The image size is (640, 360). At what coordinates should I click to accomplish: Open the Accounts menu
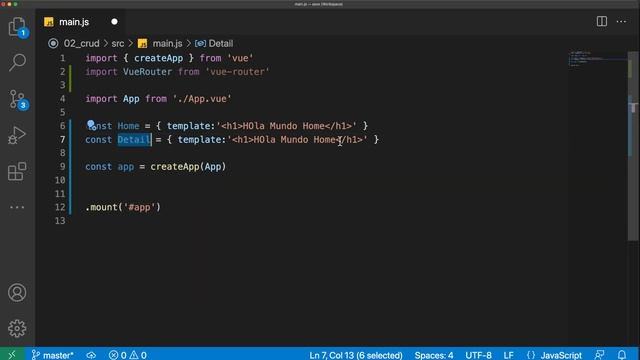[17, 293]
